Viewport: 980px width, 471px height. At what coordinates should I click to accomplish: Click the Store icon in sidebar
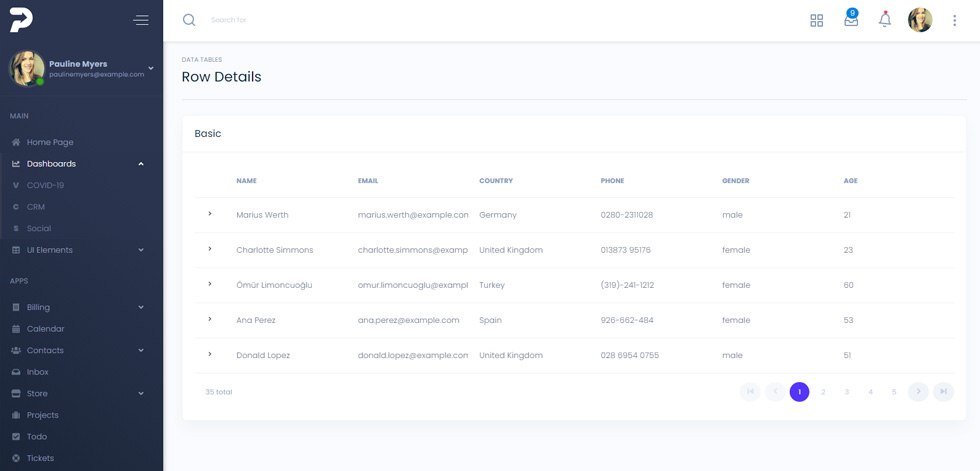pos(16,394)
